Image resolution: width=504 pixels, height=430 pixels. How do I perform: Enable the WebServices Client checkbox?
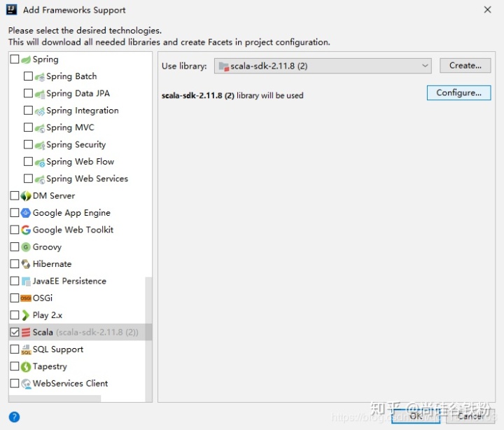point(15,383)
